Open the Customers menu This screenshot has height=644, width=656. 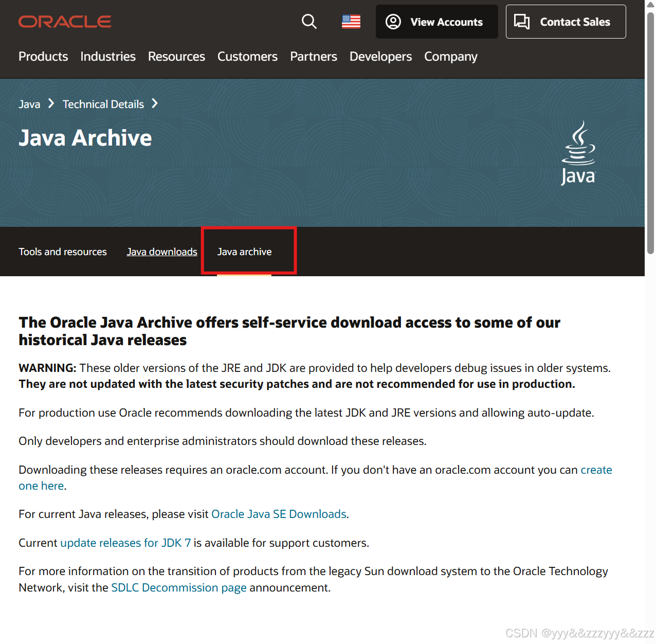247,57
